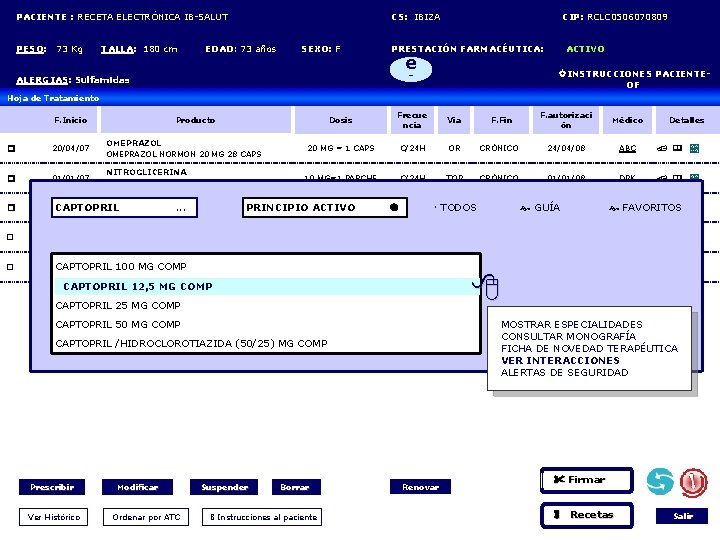This screenshot has width=720, height=540.
Task: Open the Recetas button
Action: 587,515
